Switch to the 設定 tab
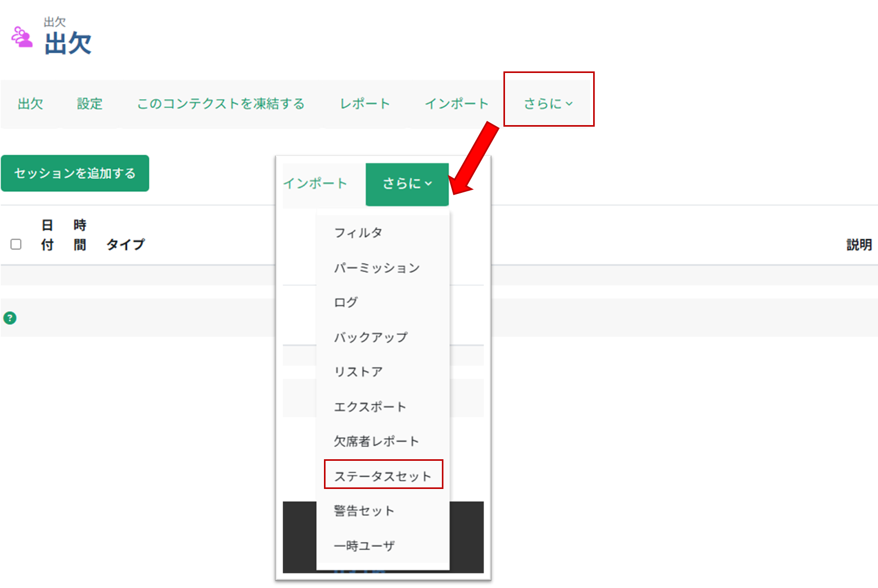This screenshot has width=878, height=588. pos(89,104)
